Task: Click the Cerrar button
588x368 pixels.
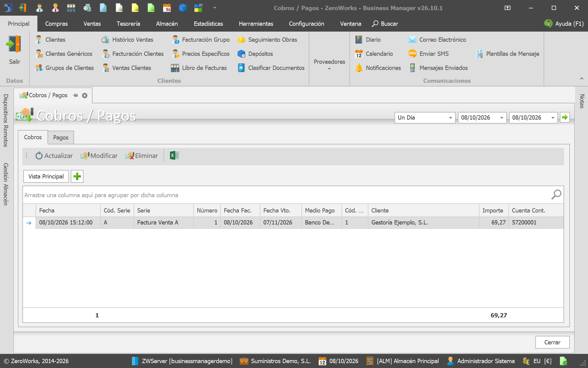Action: click(x=552, y=342)
